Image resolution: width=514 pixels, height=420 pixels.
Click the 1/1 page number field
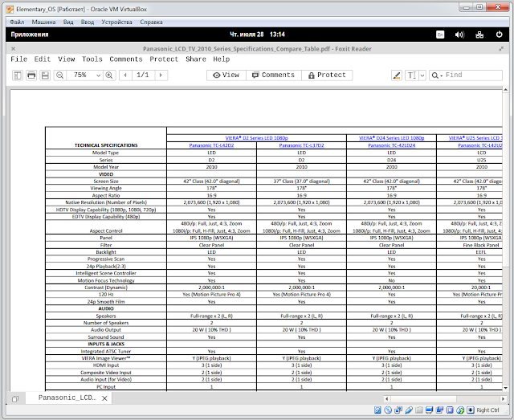click(x=143, y=75)
